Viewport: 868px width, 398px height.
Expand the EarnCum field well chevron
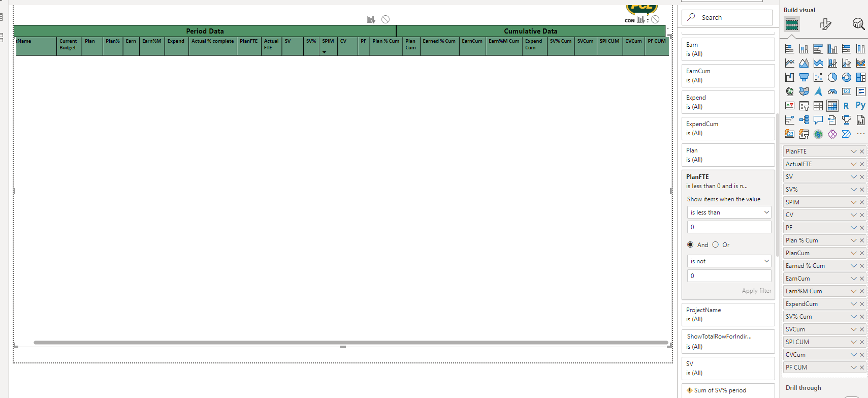(x=854, y=279)
